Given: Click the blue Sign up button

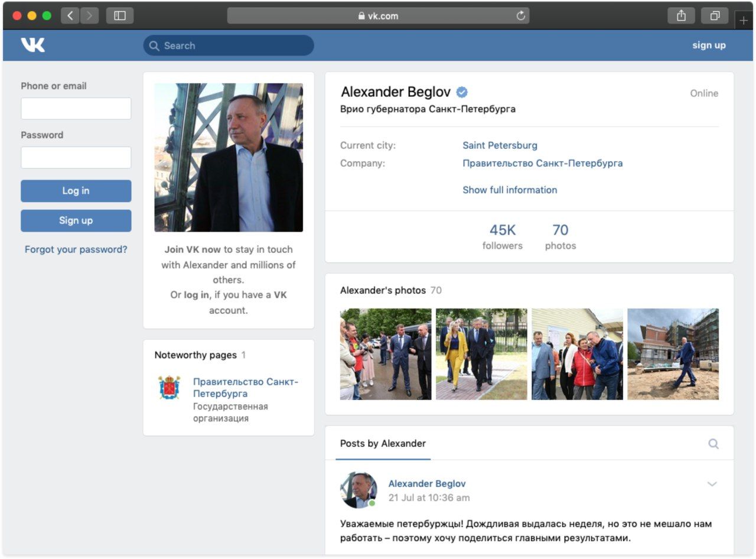Looking at the screenshot, I should coord(76,220).
